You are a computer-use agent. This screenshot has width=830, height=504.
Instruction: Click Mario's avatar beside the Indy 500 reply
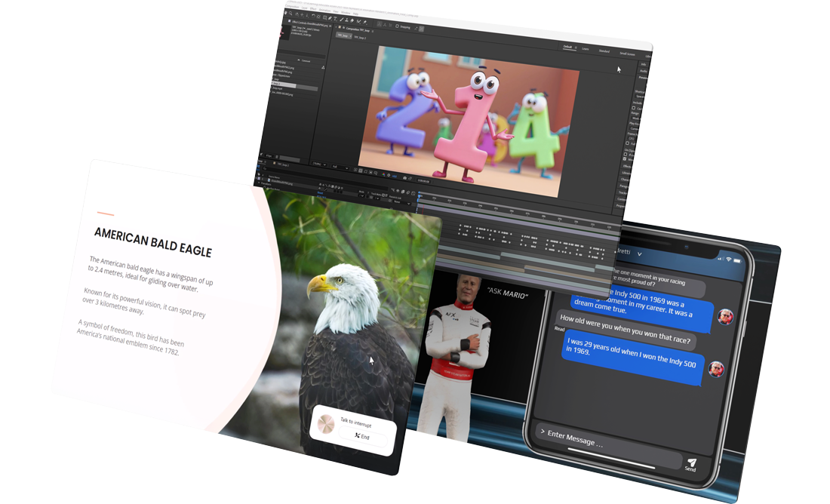715,369
